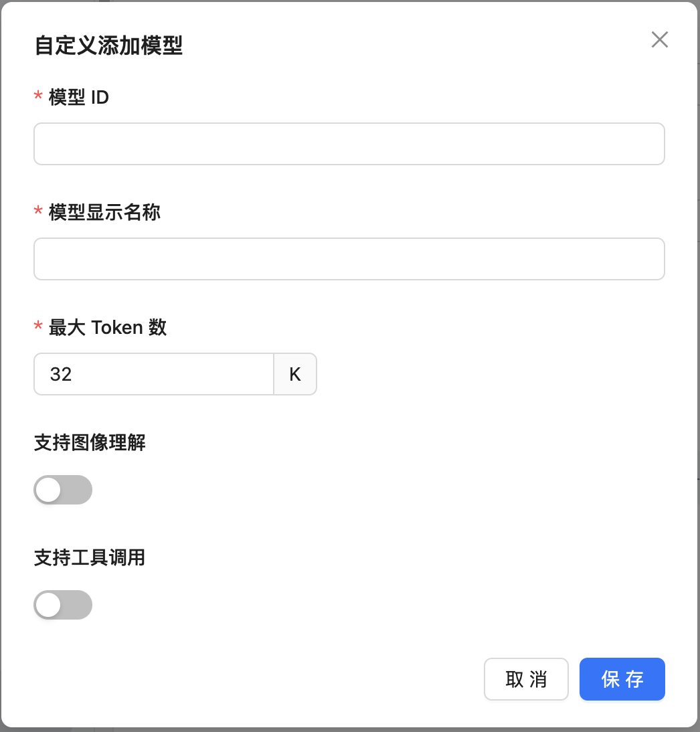Focus the 模型 ID text field

349,144
